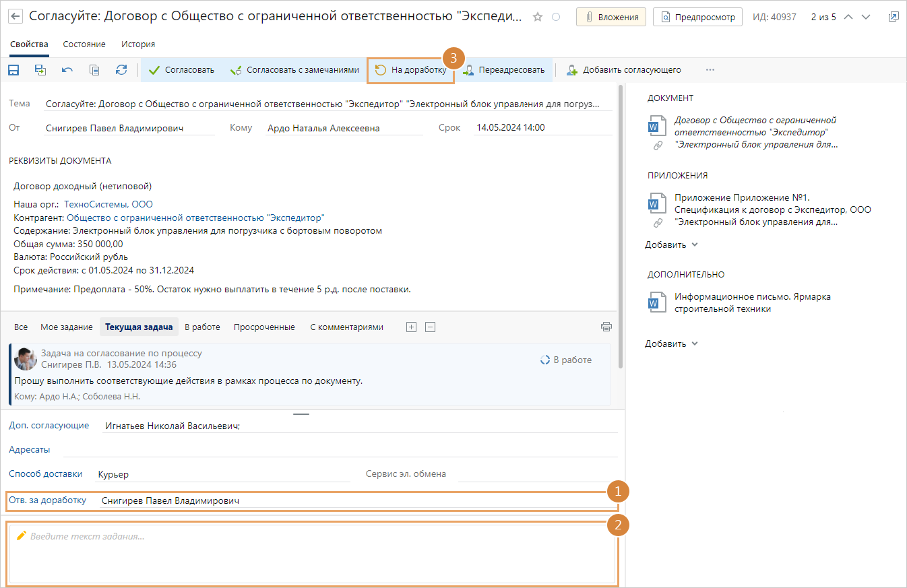
Task: Open the ТехноСистемы, ООО link
Action: pos(108,204)
